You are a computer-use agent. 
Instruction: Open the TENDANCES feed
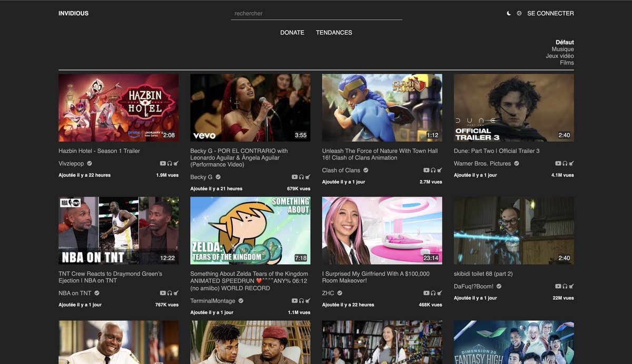[334, 33]
